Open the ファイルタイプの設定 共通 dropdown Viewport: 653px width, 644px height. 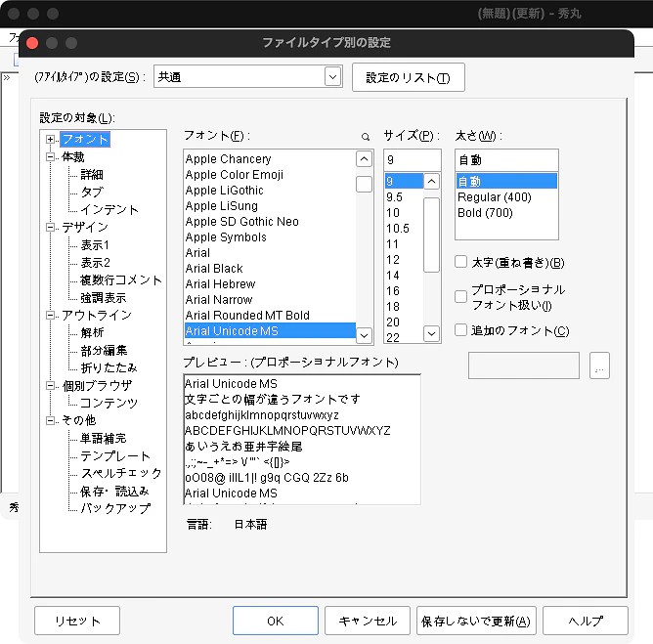coord(332,77)
